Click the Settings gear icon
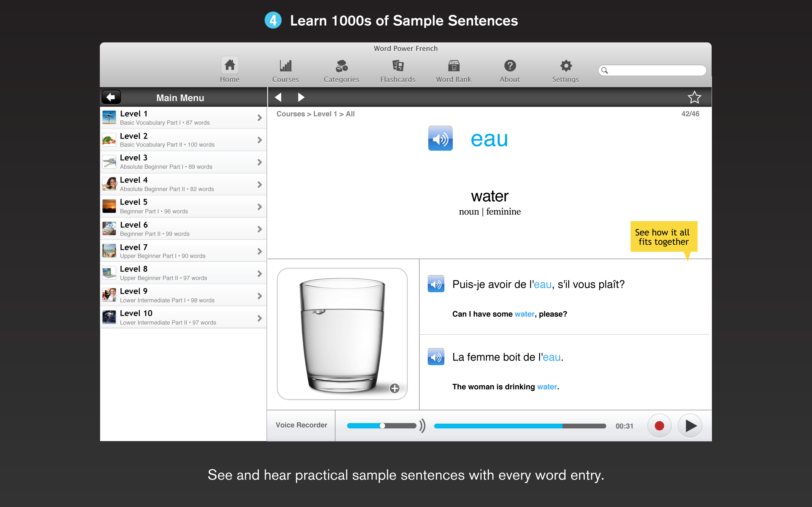The image size is (812, 507). tap(565, 65)
